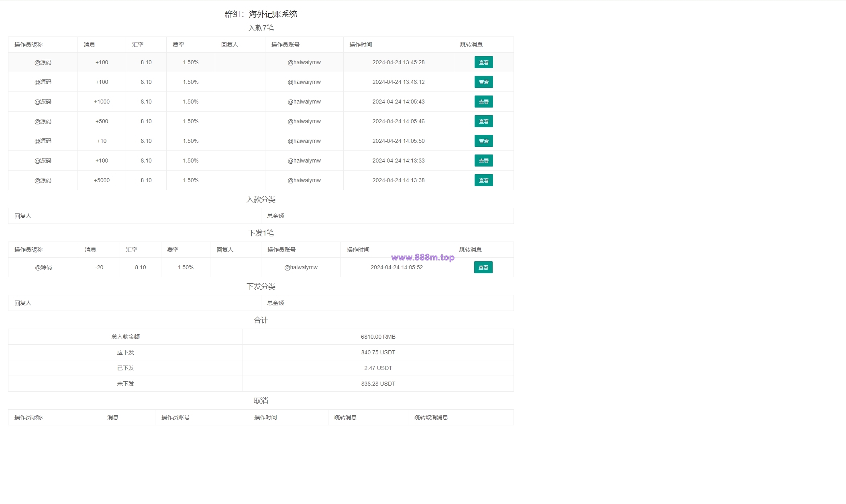This screenshot has width=846, height=504.
Task: Click @源码 in the -20 withdrawal row
Action: pyautogui.click(x=43, y=267)
